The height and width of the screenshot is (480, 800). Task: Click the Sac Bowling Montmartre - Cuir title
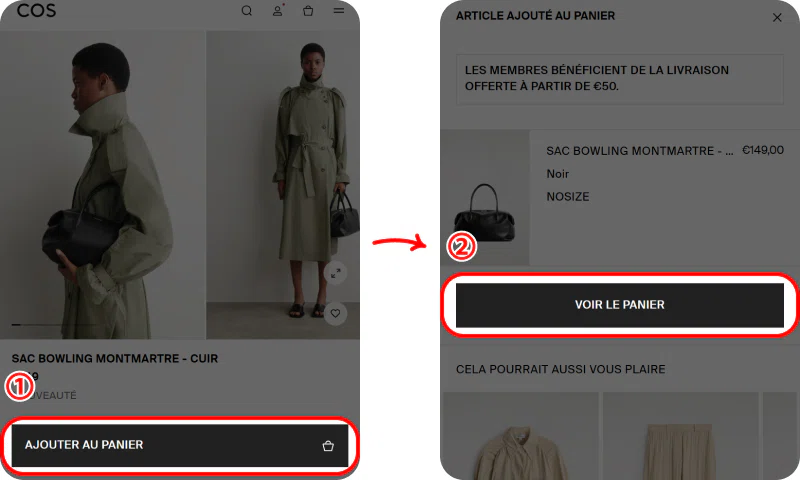(115, 359)
